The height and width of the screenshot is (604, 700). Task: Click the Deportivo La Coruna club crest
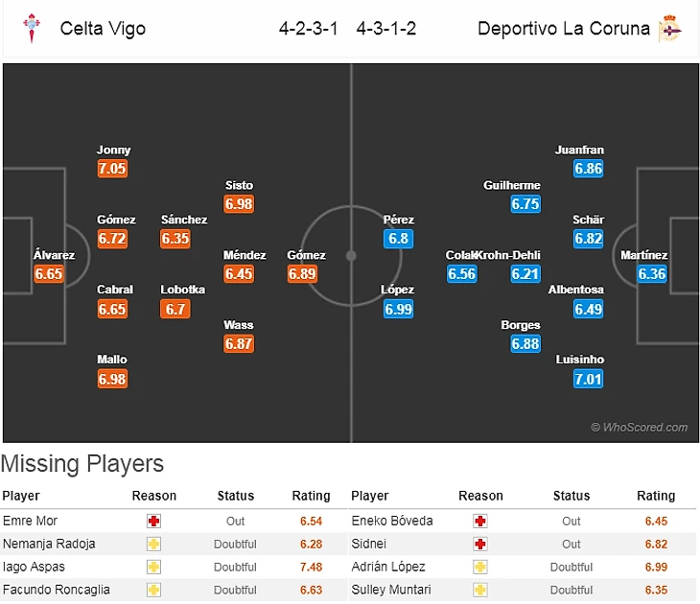coord(669,28)
